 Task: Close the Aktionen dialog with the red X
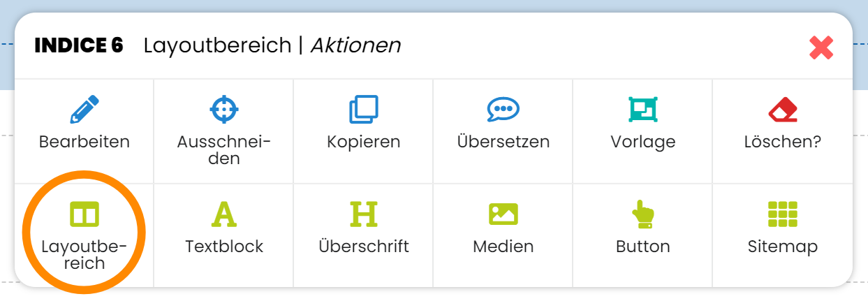click(x=821, y=47)
